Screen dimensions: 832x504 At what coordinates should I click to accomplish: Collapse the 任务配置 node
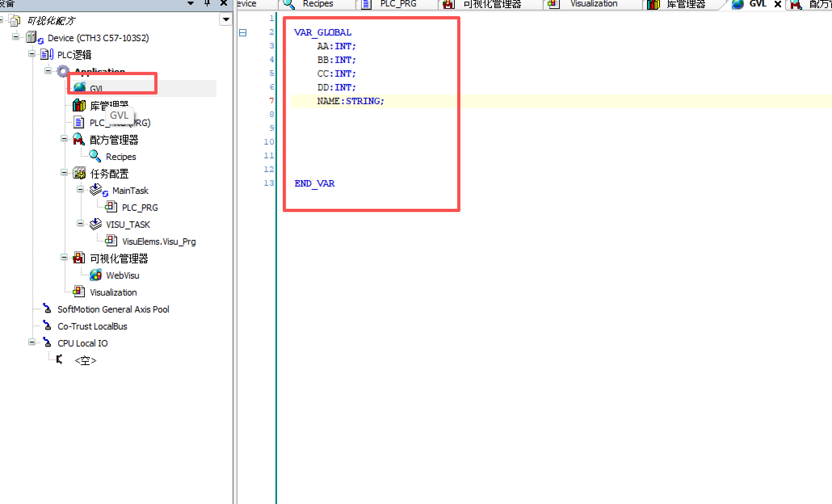(64, 172)
